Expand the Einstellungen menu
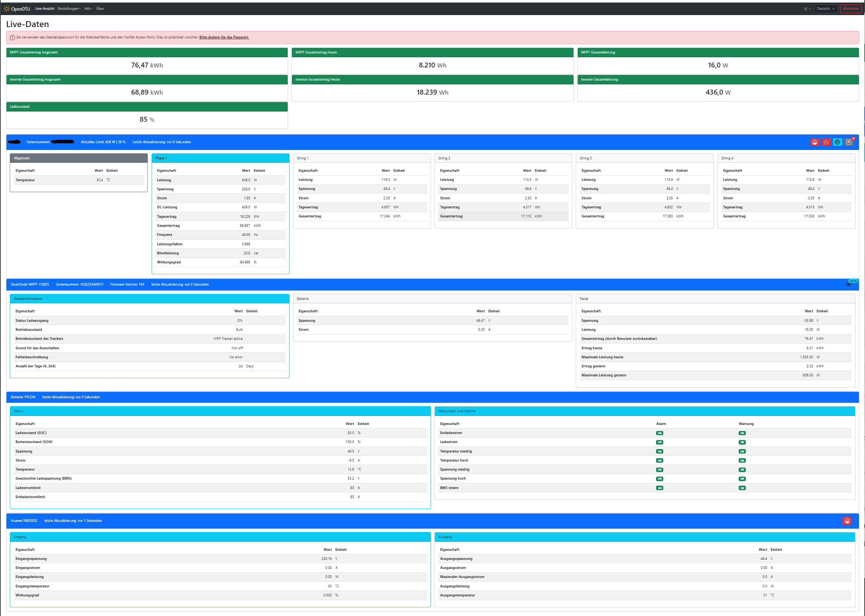 click(69, 9)
